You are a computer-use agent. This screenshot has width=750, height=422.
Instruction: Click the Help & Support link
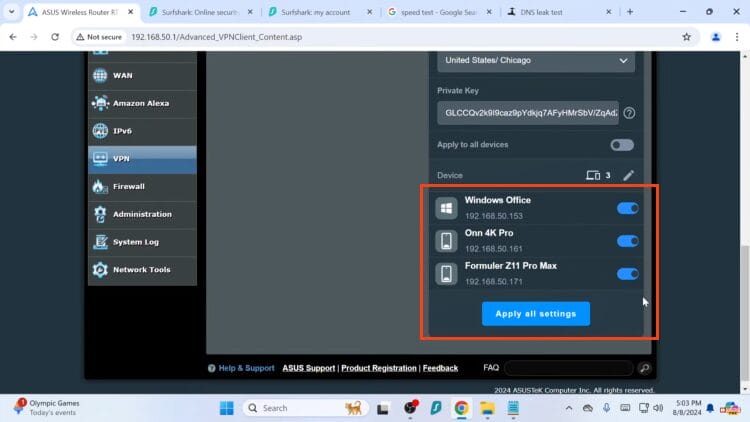246,368
